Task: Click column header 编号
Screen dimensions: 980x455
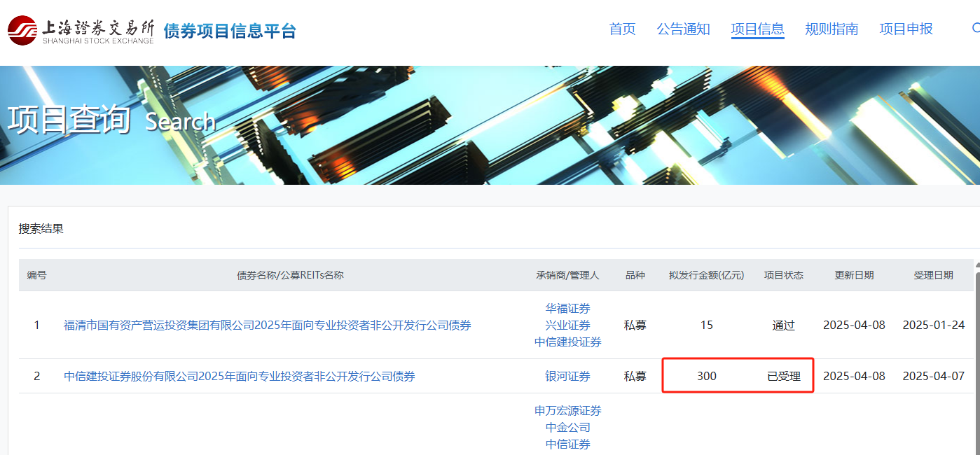Action: coord(37,275)
